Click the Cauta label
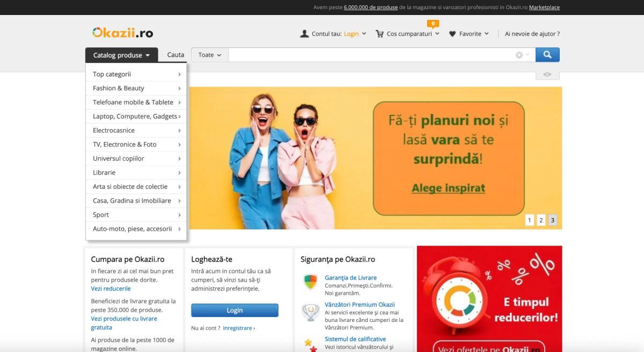Screen dimensions: 644x352 [x=175, y=55]
